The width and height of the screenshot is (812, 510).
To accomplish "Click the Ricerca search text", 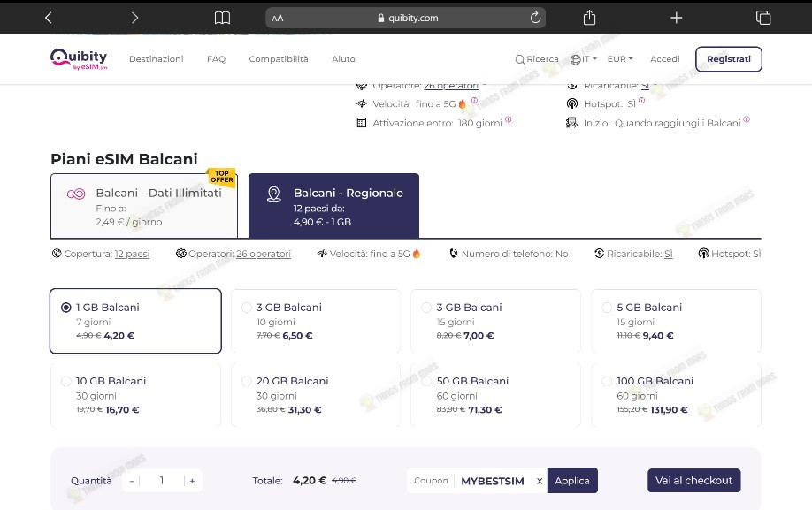I will pos(543,59).
